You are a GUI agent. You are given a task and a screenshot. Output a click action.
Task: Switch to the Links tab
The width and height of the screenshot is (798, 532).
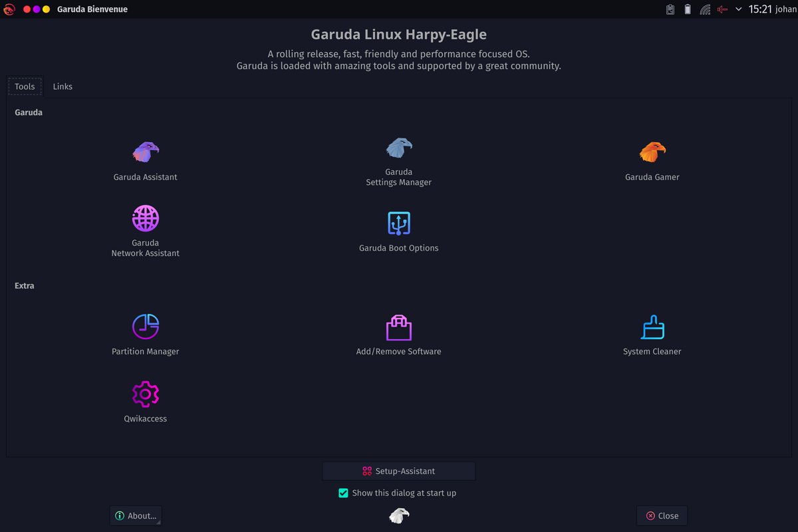tap(63, 86)
